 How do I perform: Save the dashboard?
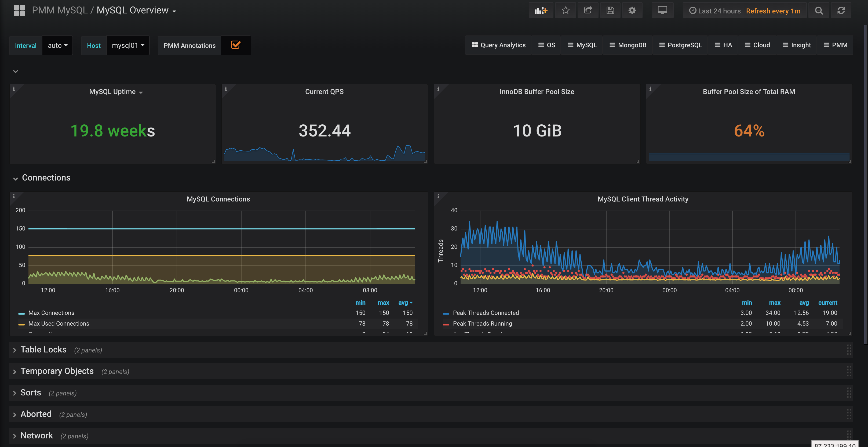pos(610,10)
